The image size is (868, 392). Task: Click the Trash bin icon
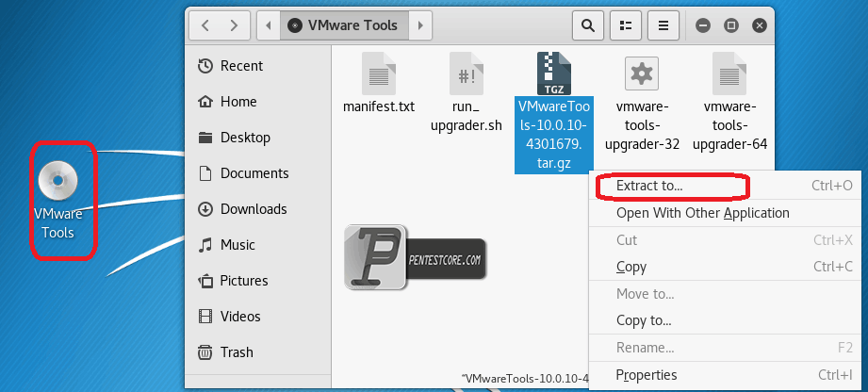(205, 352)
